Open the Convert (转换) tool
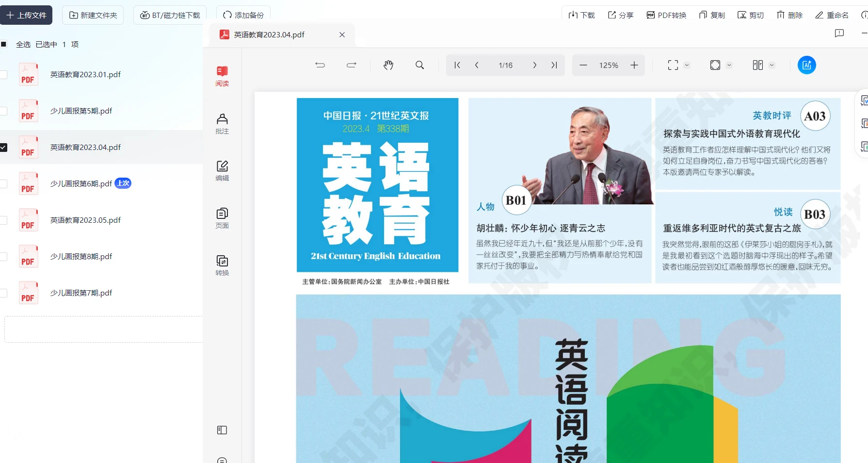This screenshot has height=463, width=868. pyautogui.click(x=222, y=265)
